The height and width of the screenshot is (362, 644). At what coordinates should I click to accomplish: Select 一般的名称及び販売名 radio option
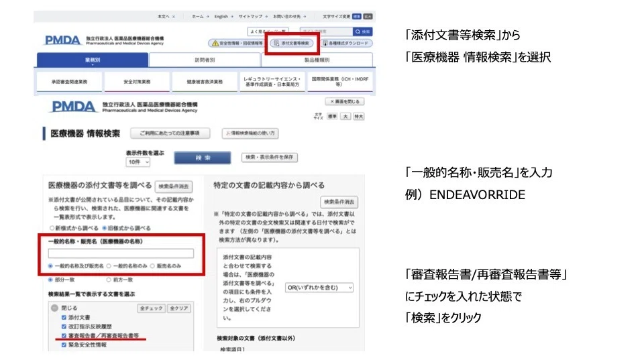pos(50,266)
